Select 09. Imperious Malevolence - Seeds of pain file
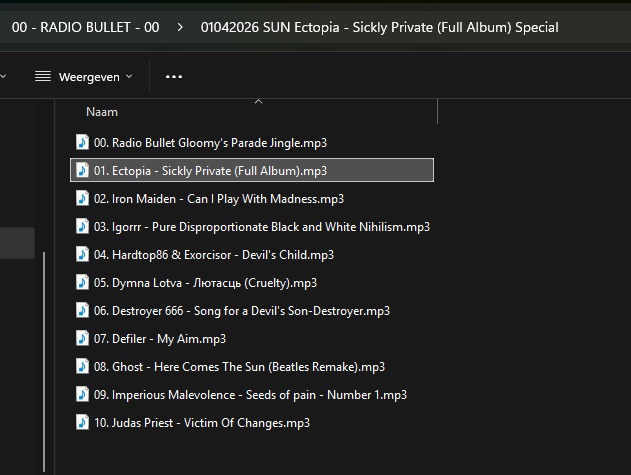 pyautogui.click(x=252, y=394)
